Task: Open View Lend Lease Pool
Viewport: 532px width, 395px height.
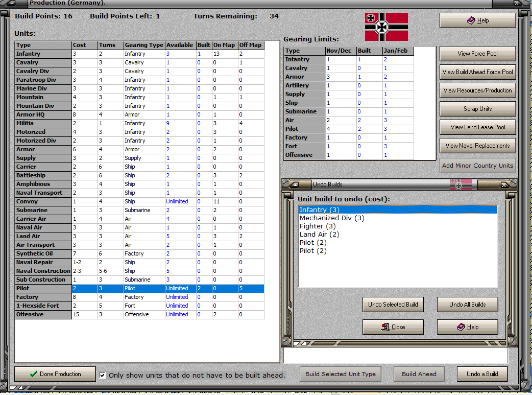Action: (478, 127)
